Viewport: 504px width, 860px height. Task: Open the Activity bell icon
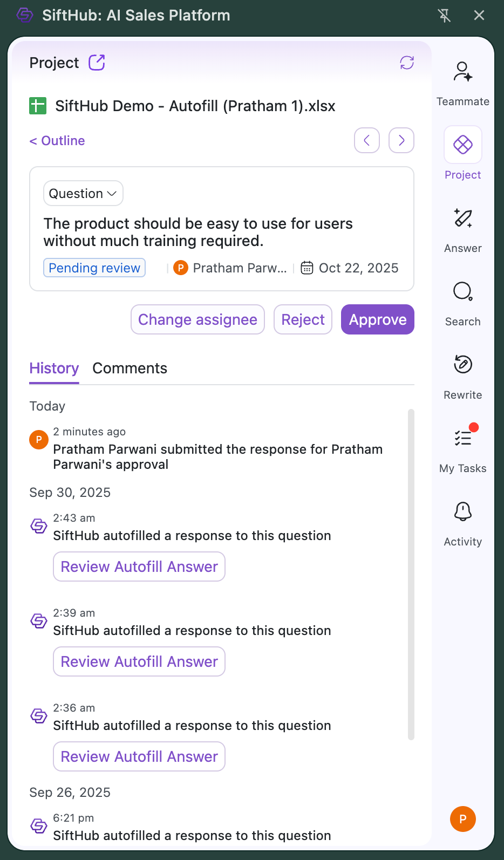pos(462,512)
